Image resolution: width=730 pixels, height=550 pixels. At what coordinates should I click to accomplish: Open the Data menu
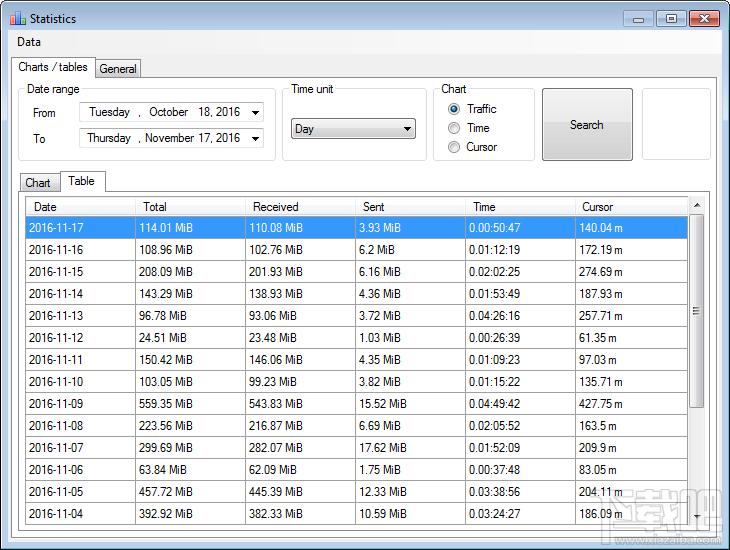pyautogui.click(x=29, y=42)
